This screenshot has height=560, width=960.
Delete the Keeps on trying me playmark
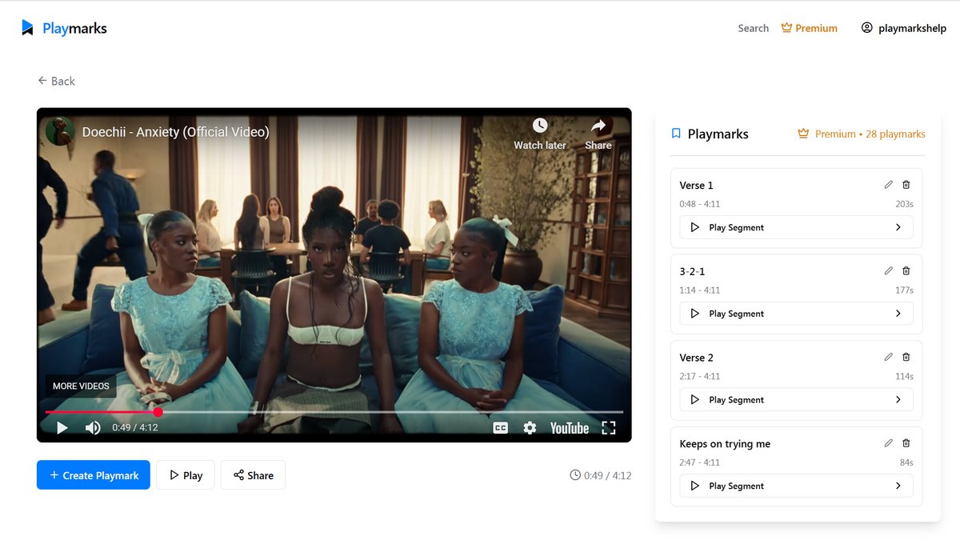point(906,443)
